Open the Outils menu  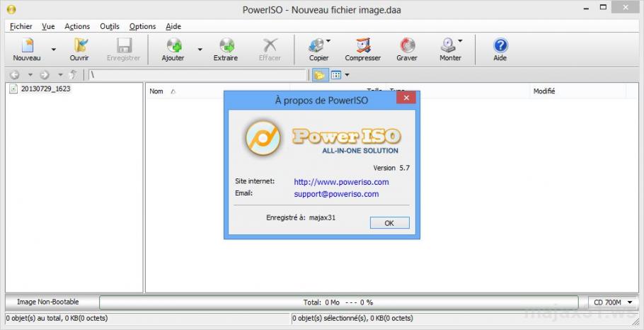pyautogui.click(x=110, y=26)
